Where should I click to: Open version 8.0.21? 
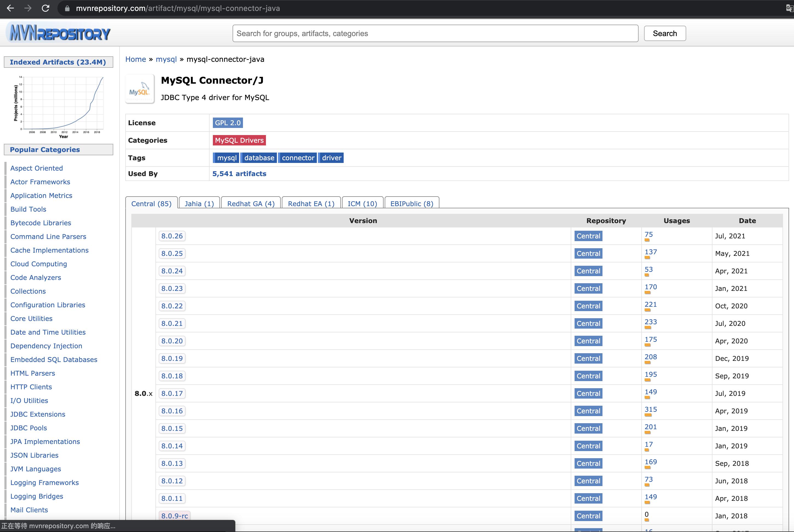pyautogui.click(x=172, y=323)
